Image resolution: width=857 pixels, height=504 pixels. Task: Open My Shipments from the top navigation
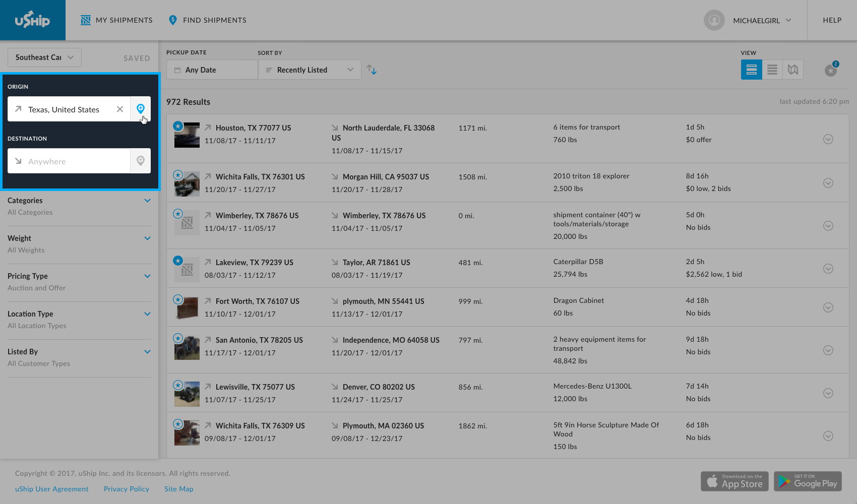tap(116, 20)
